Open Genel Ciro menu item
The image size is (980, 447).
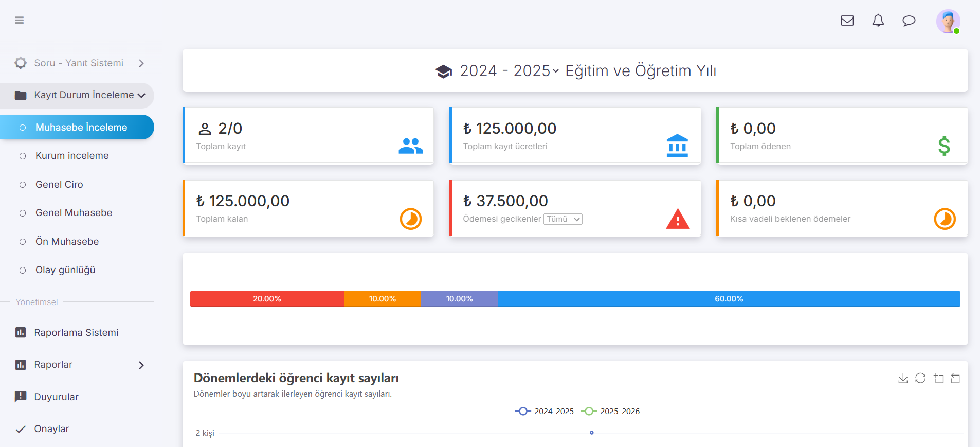(x=59, y=185)
